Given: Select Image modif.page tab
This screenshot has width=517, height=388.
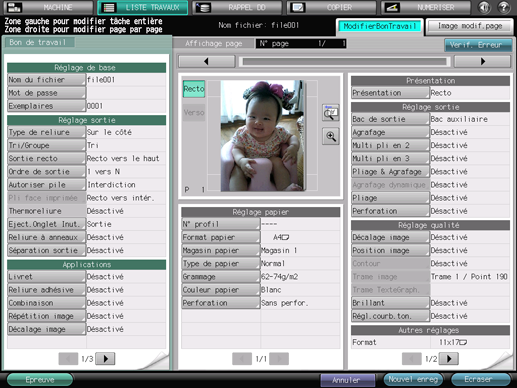Looking at the screenshot, I should [x=470, y=26].
